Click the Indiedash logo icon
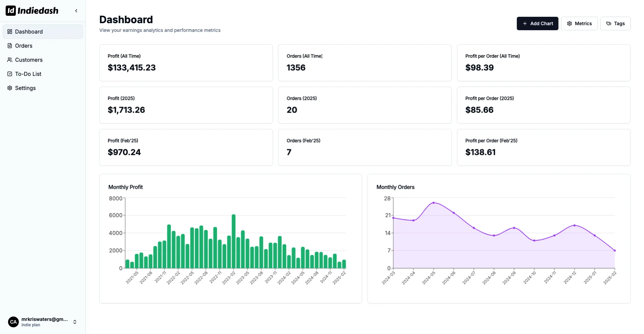This screenshot has width=644, height=334. coord(11,11)
